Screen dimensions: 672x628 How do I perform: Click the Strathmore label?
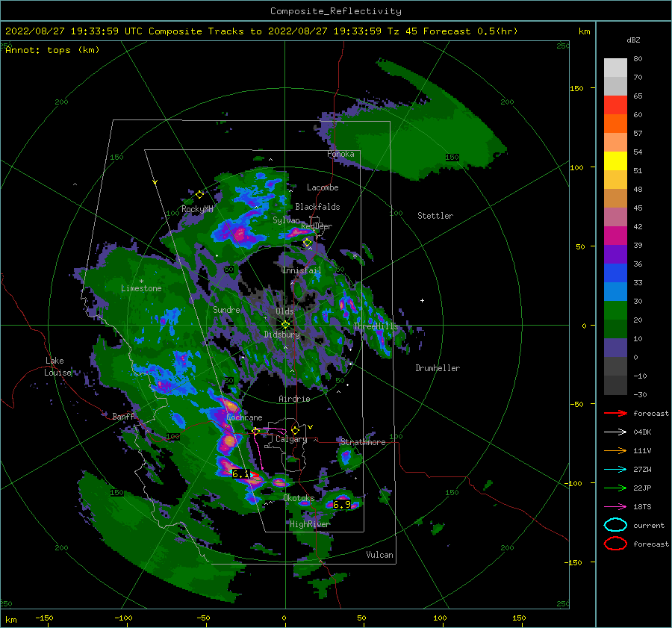click(x=363, y=442)
